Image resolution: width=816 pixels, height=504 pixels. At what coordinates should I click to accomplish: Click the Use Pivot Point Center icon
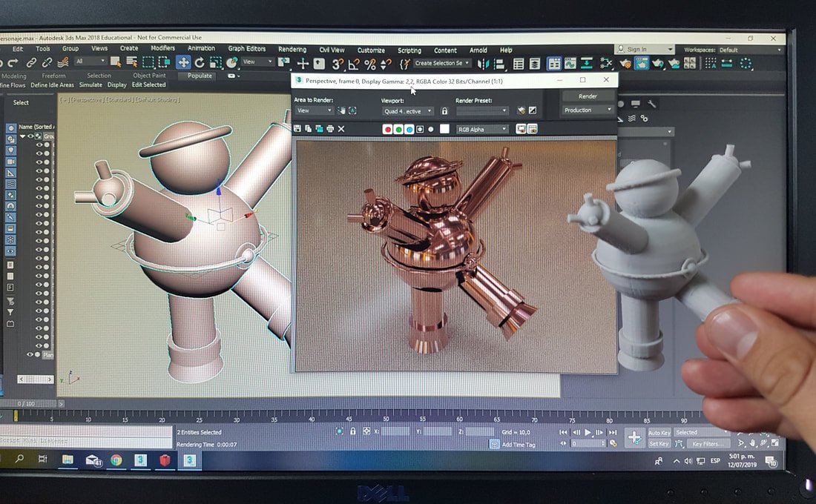pyautogui.click(x=283, y=63)
